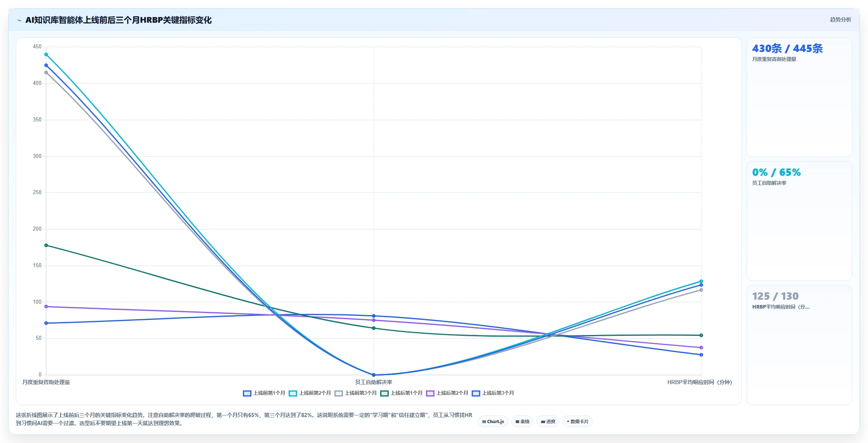
Task: Click the blue data point near 425
Action: click(46, 65)
